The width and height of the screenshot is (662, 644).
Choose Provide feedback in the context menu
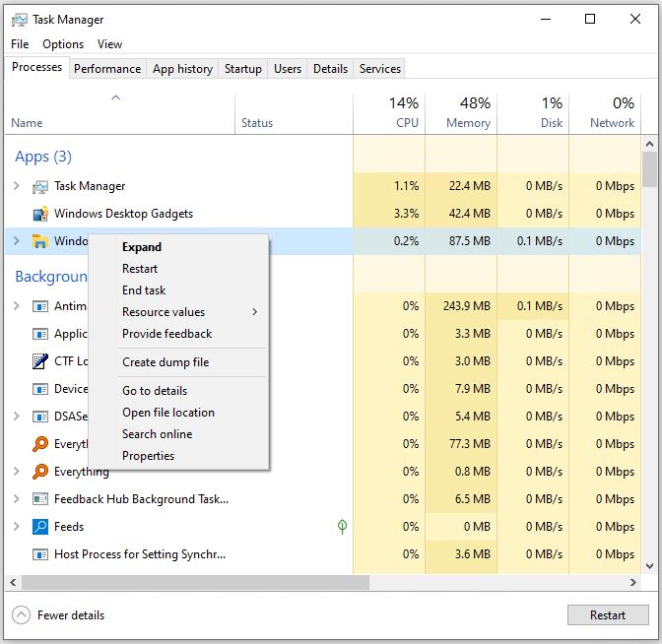coord(177,334)
